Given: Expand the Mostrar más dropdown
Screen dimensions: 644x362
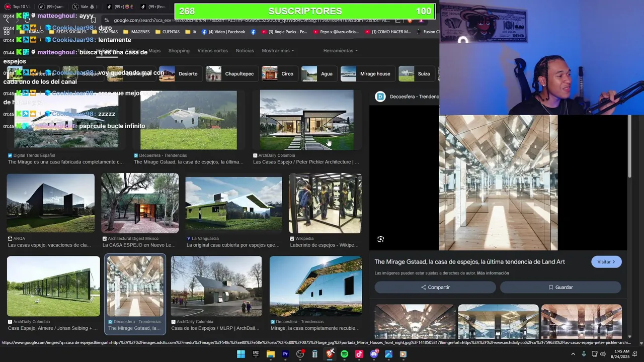Looking at the screenshot, I should (x=278, y=51).
